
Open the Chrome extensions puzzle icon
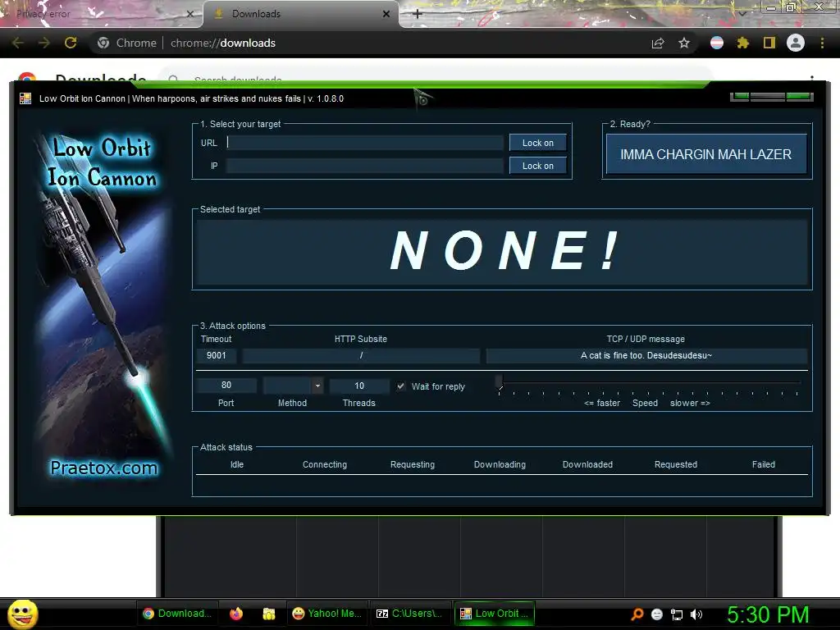tap(742, 43)
